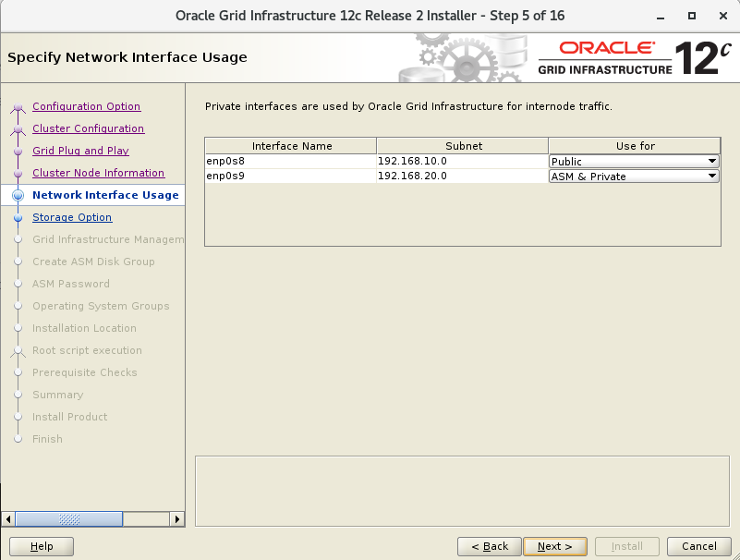
Task: Select the 192.168.20.0 subnet cell
Action: [x=462, y=177]
